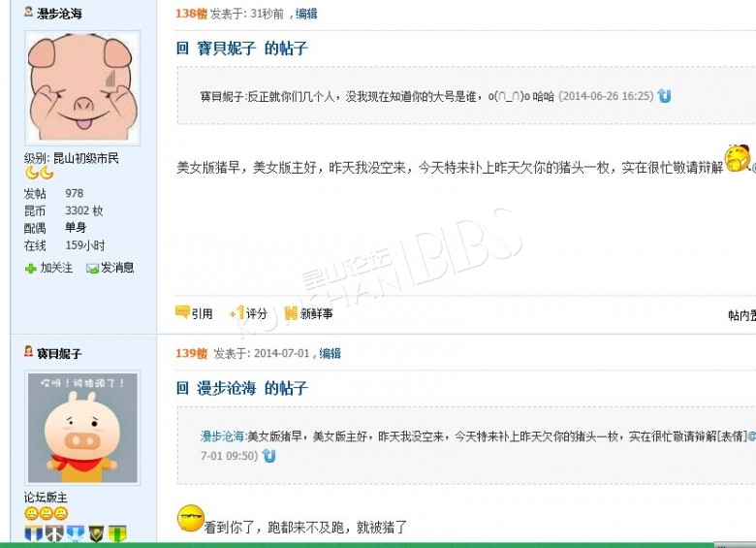Click blue jump arrow in first quoted post

pyautogui.click(x=664, y=96)
